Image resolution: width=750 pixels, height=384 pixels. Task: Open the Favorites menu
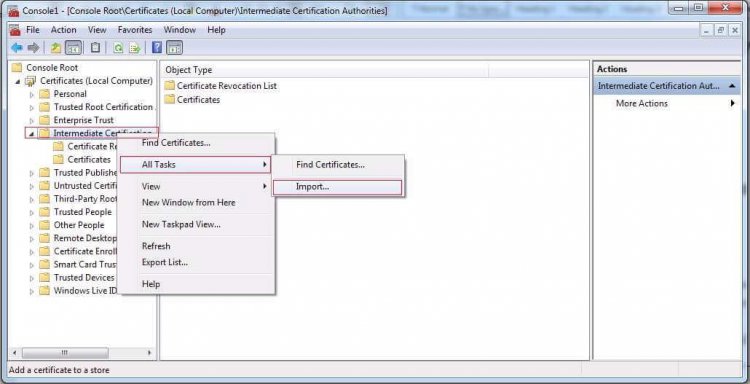(135, 30)
